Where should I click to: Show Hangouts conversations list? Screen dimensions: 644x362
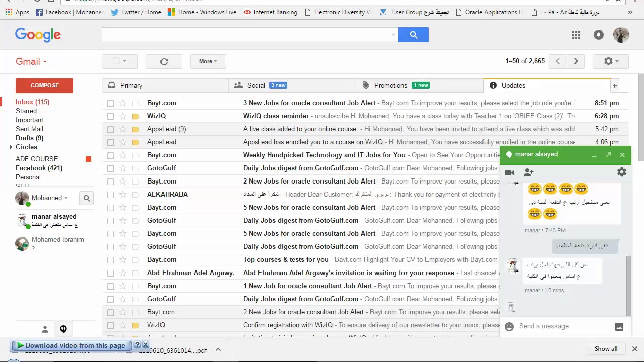pos(63,329)
